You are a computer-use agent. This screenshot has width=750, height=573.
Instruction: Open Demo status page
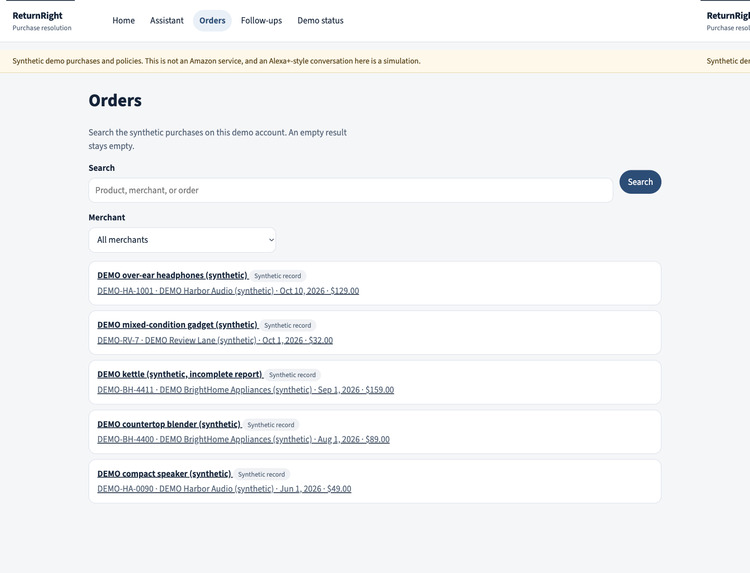coord(320,21)
